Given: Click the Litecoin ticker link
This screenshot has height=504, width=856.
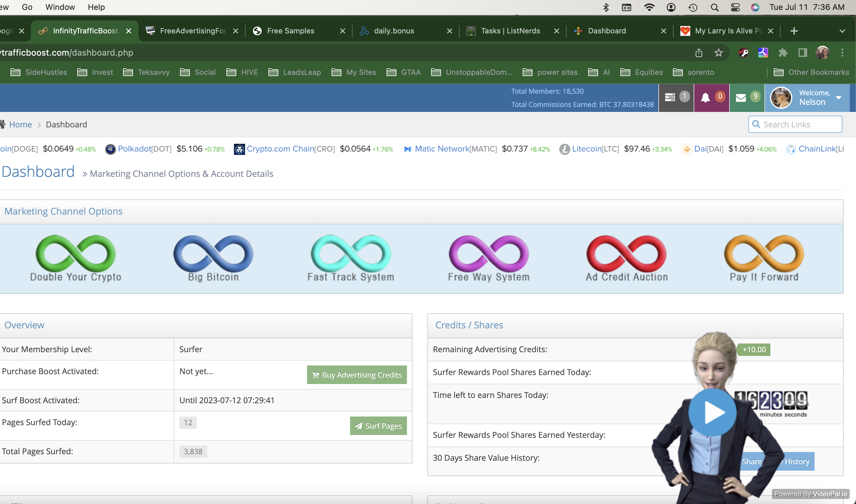Looking at the screenshot, I should [587, 149].
